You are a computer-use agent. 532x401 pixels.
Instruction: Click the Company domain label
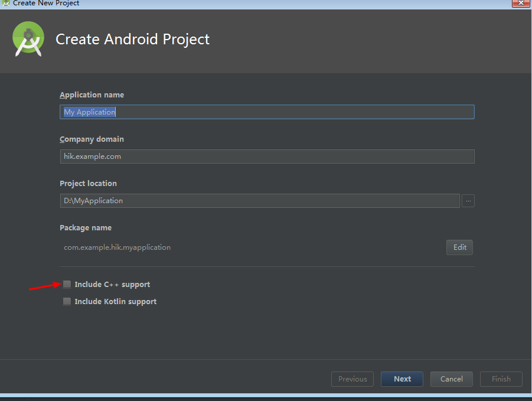coord(92,139)
